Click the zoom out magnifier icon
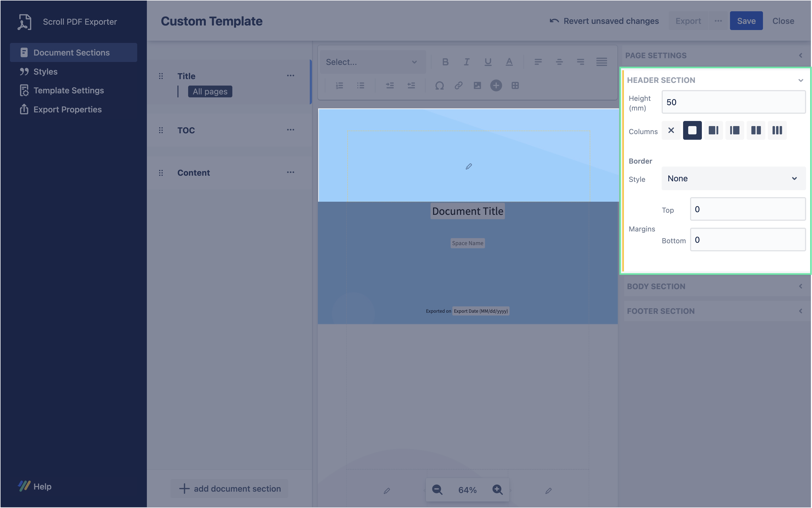The height and width of the screenshot is (508, 812). [437, 489]
